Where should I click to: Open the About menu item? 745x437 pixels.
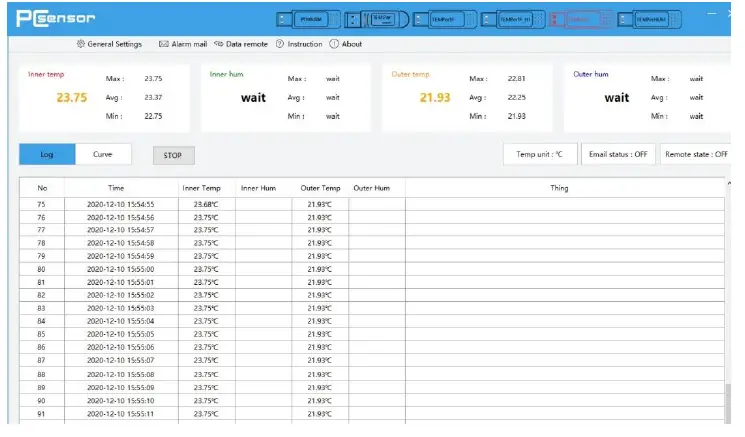point(346,44)
